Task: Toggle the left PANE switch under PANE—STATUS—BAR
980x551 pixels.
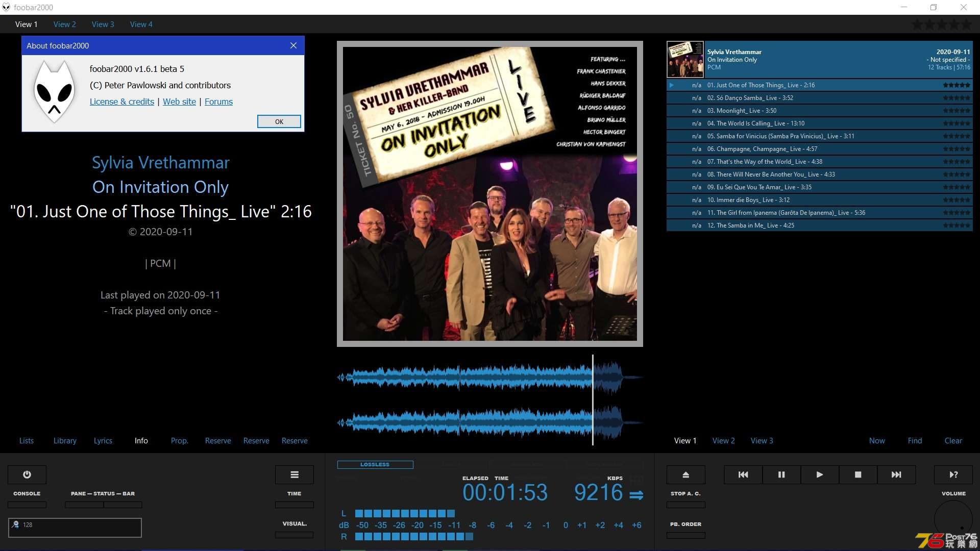Action: click(x=84, y=505)
